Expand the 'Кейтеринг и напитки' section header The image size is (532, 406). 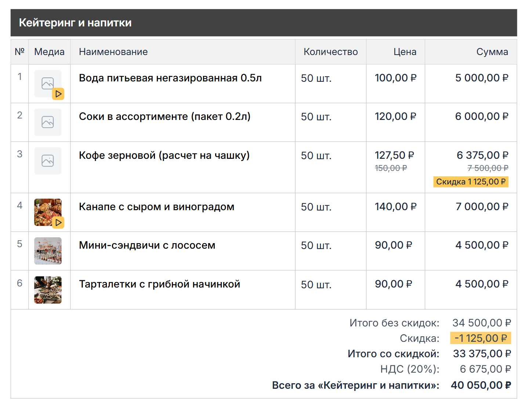click(75, 23)
